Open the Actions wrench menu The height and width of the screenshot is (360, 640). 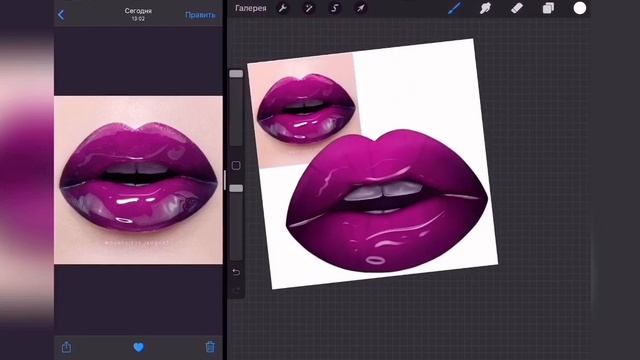pos(282,8)
